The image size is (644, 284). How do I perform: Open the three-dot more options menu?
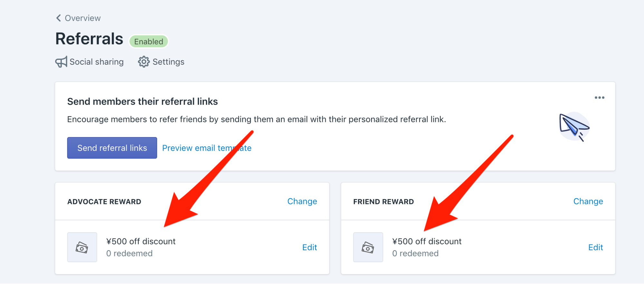point(600,97)
